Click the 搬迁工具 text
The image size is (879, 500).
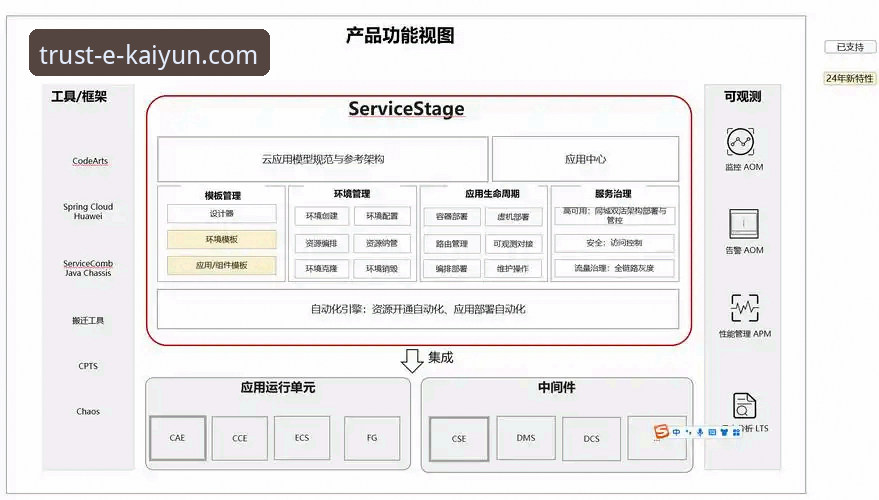[x=88, y=321]
